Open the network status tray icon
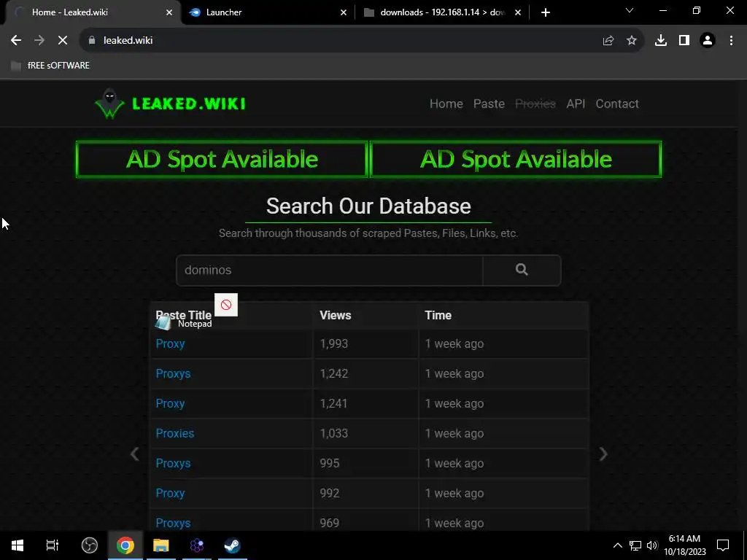The image size is (747, 560). [x=635, y=545]
